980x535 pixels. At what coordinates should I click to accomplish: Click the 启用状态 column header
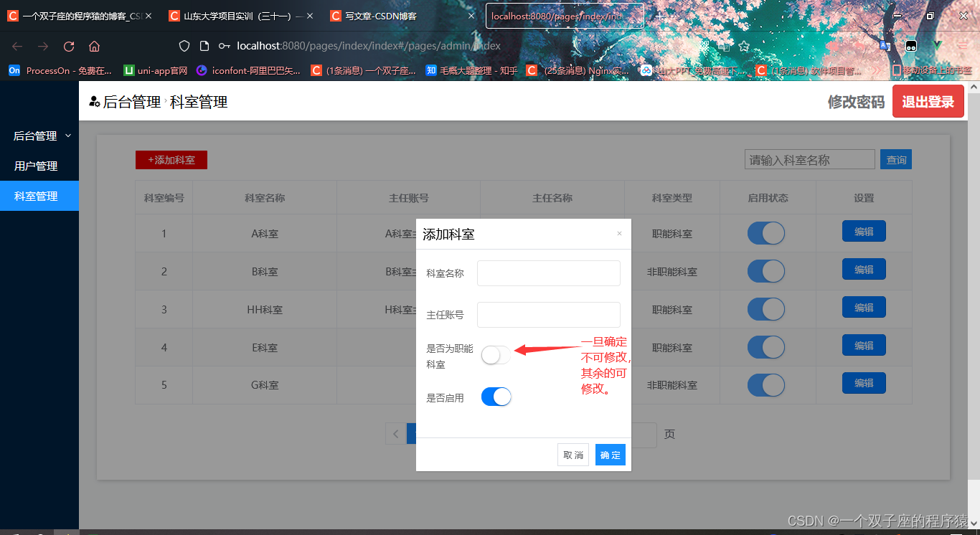click(768, 198)
